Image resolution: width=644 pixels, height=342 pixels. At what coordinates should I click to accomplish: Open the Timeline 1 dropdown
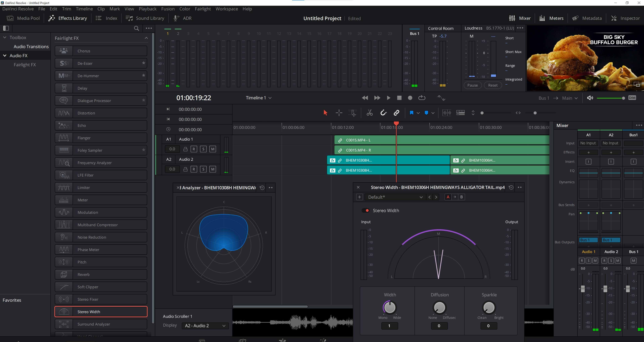click(259, 98)
